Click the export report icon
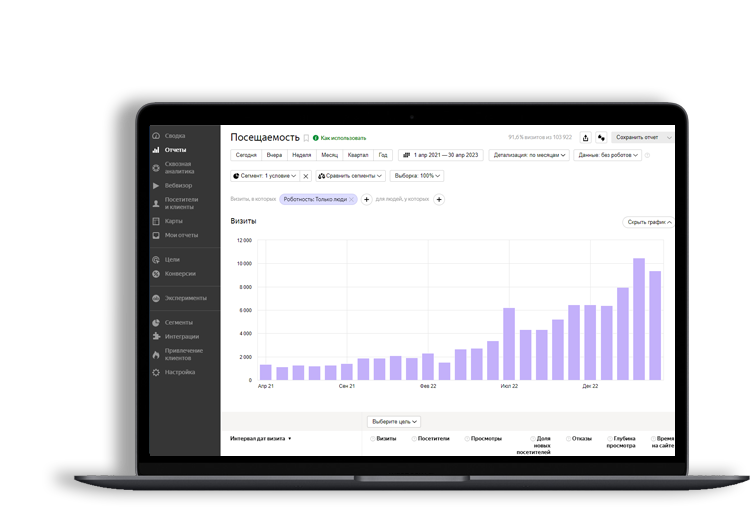Screen dimensions: 752x507 (585, 138)
